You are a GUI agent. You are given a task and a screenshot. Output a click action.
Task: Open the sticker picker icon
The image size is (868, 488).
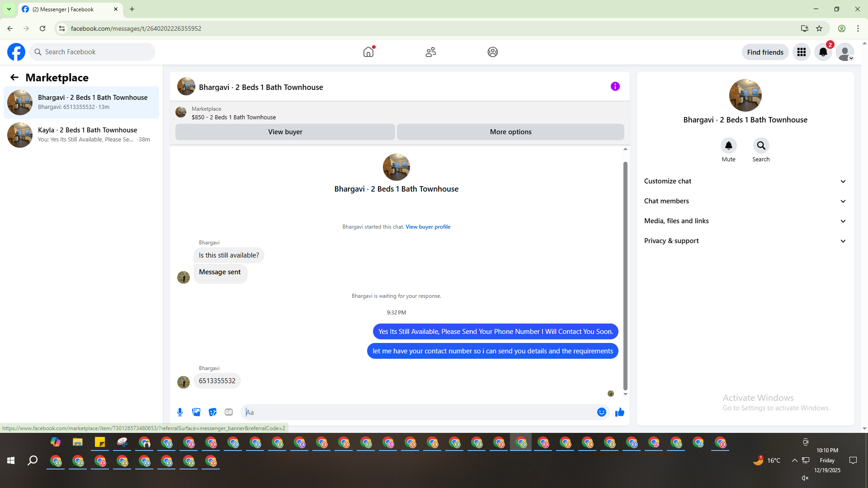click(x=212, y=412)
